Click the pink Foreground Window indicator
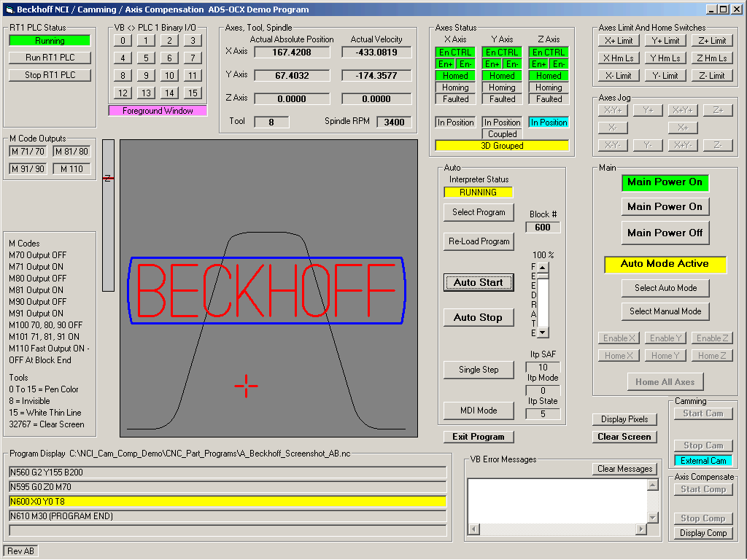 point(158,111)
